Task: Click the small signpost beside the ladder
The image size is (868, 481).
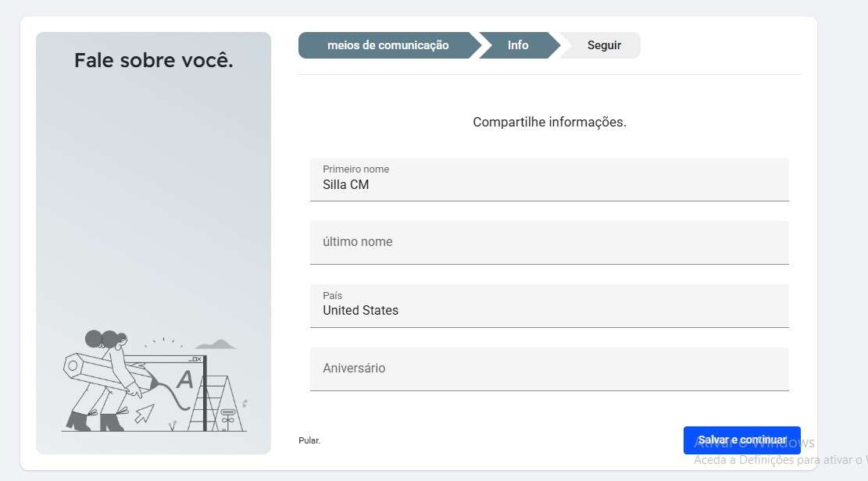Action: tap(227, 415)
